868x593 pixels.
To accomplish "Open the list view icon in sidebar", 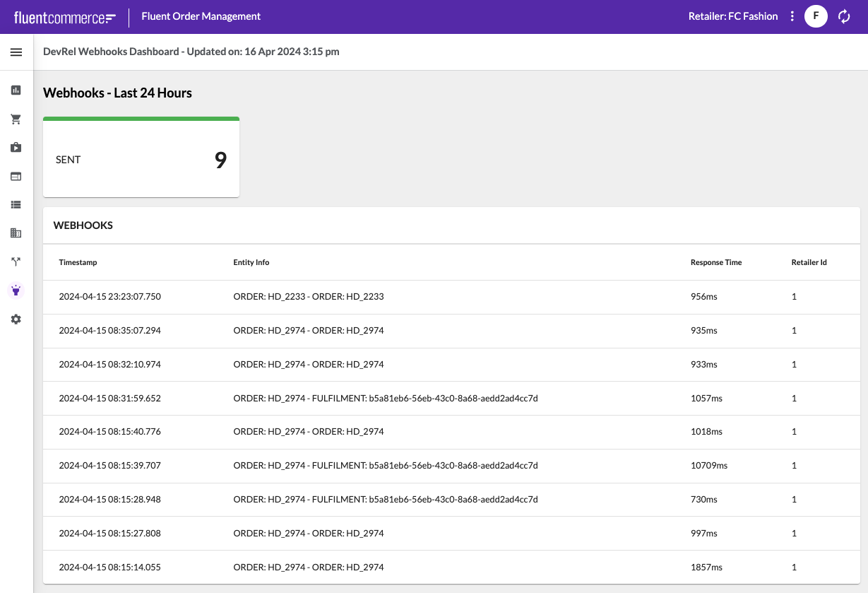I will (16, 205).
